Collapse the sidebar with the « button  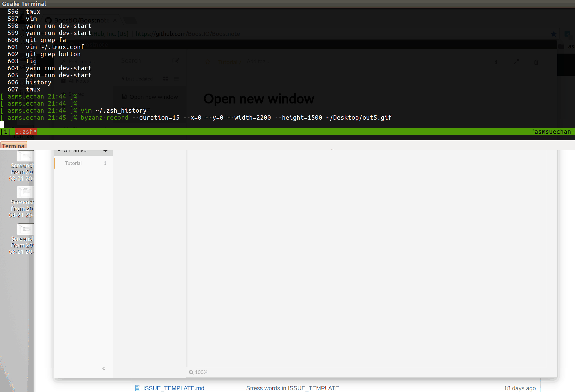pyautogui.click(x=103, y=368)
